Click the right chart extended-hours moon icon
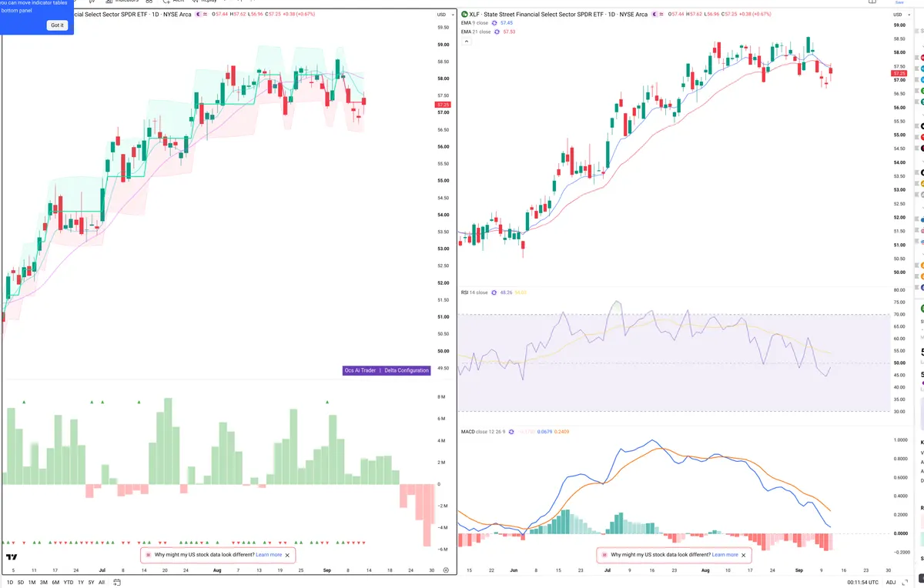Screen dimensions: 924x588 [x=655, y=15]
